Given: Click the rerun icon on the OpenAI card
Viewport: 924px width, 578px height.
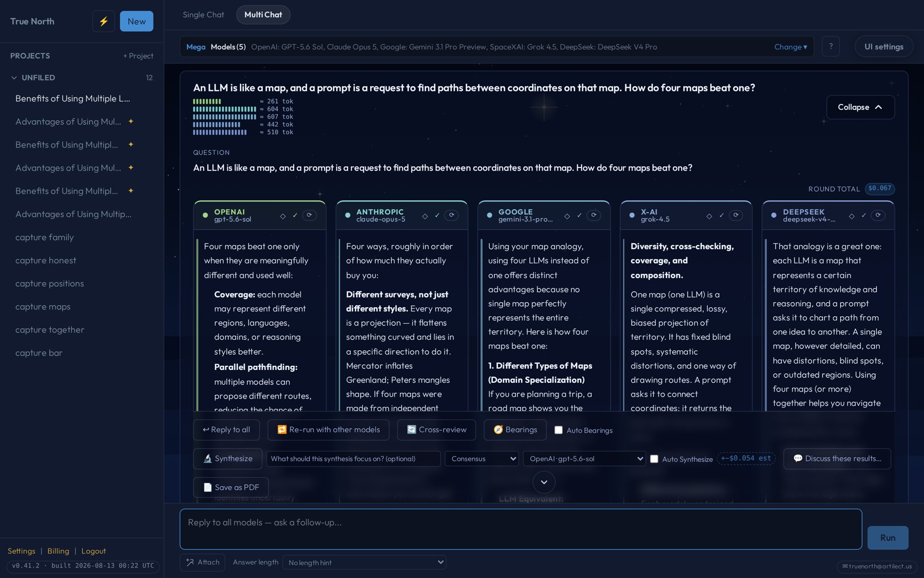Looking at the screenshot, I should (x=309, y=215).
